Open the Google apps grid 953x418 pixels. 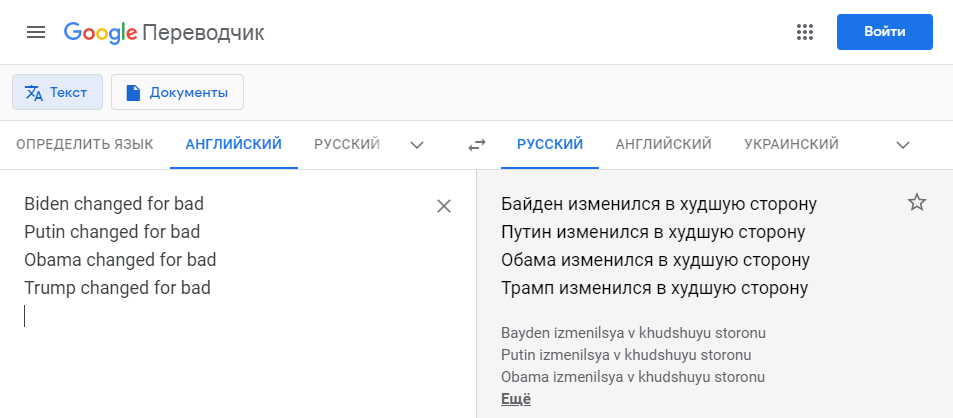pyautogui.click(x=805, y=32)
